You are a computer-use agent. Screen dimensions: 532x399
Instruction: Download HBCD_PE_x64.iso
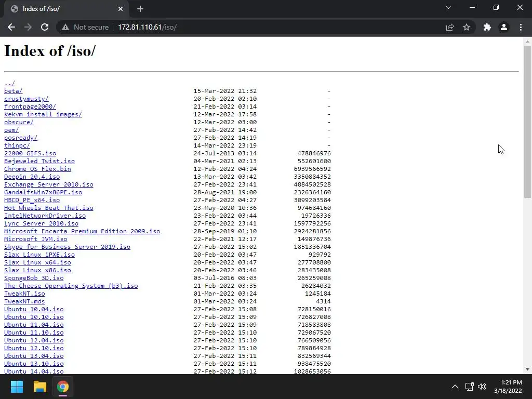pyautogui.click(x=32, y=200)
